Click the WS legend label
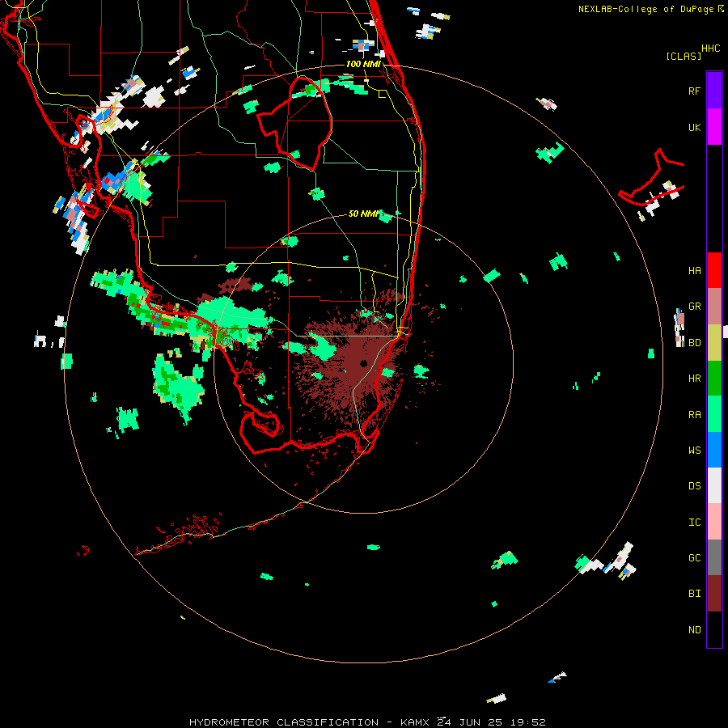Screen dimensions: 728x728 [x=694, y=451]
